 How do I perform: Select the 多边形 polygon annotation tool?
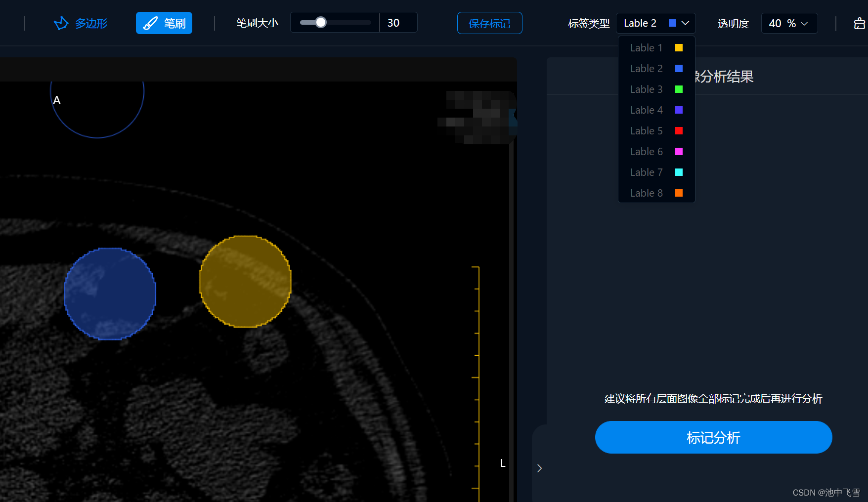click(81, 23)
